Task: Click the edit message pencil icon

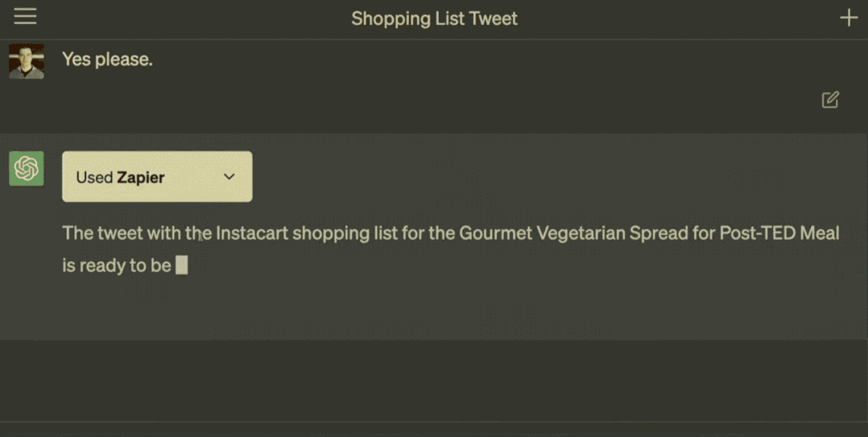Action: [x=830, y=100]
